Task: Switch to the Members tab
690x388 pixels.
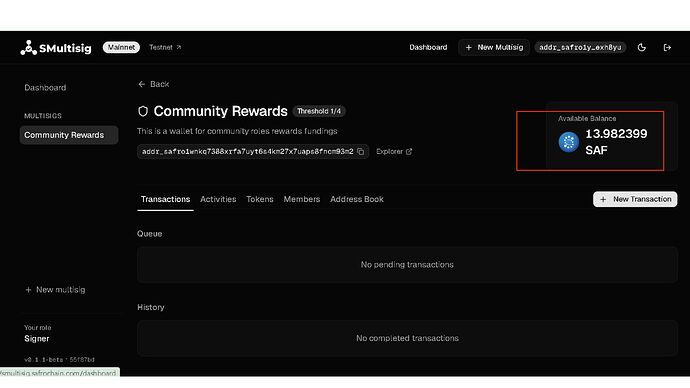Action: 302,199
